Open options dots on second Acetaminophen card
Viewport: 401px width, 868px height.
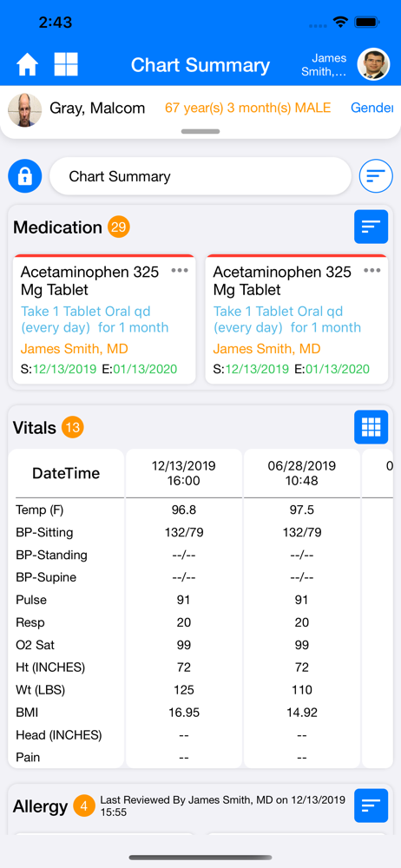click(x=372, y=270)
